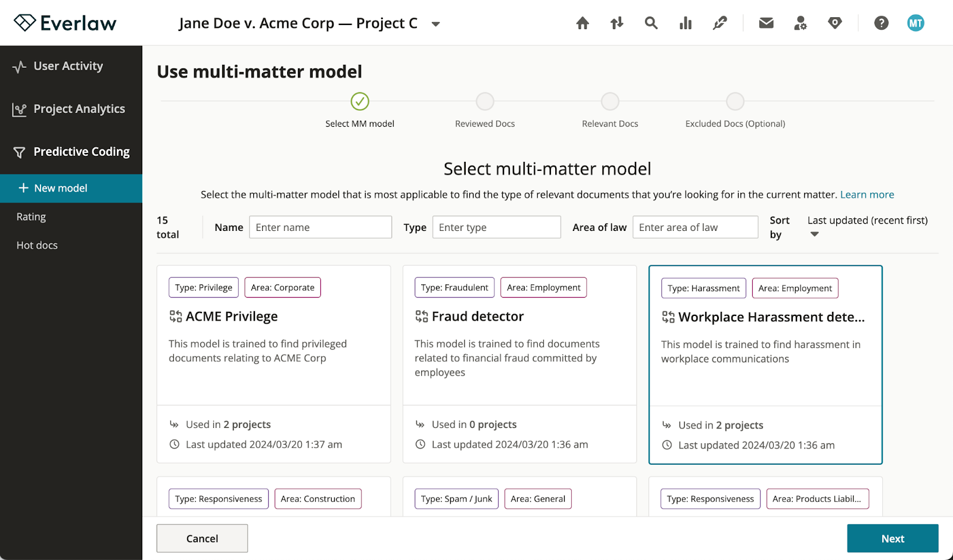This screenshot has width=953, height=560.
Task: Go to the Excluded Docs (Optional) step
Action: [735, 110]
